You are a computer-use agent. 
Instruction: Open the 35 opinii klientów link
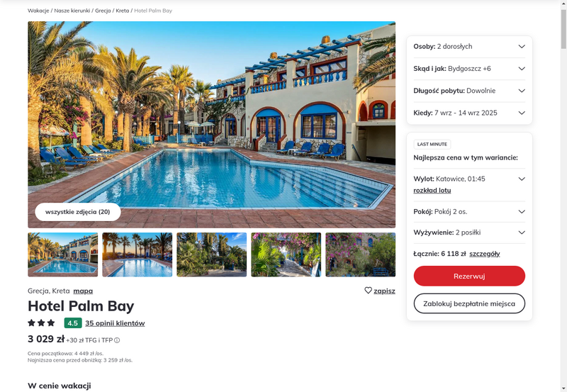point(115,323)
